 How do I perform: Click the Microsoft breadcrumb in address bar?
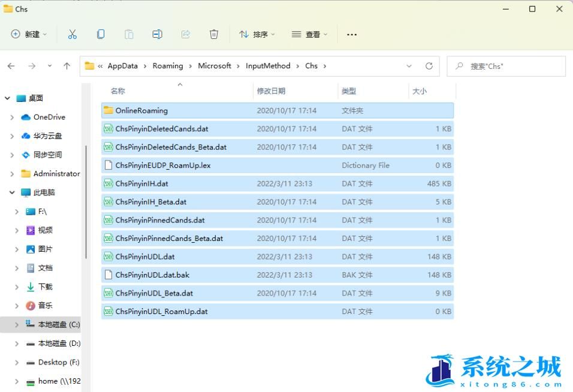point(215,66)
